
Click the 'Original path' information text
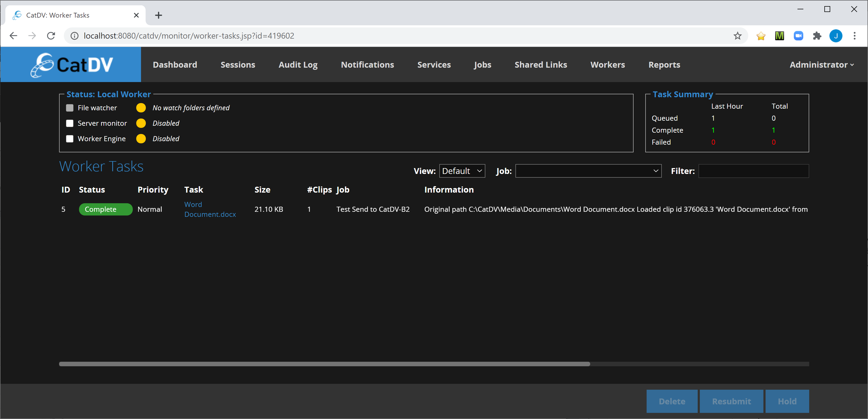[x=616, y=209]
